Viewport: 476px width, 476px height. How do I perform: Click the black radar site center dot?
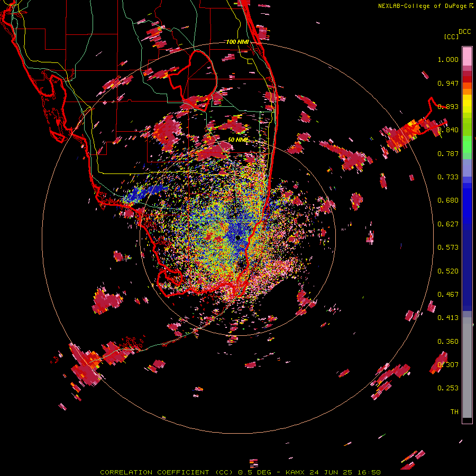tap(238, 238)
